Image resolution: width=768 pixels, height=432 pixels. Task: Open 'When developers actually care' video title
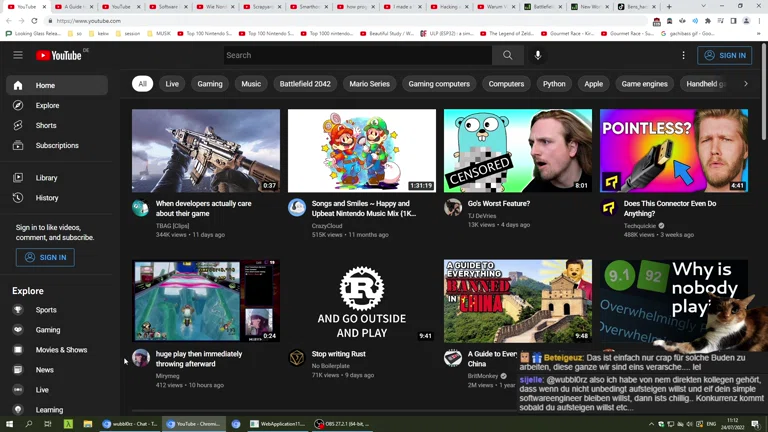pyautogui.click(x=203, y=208)
